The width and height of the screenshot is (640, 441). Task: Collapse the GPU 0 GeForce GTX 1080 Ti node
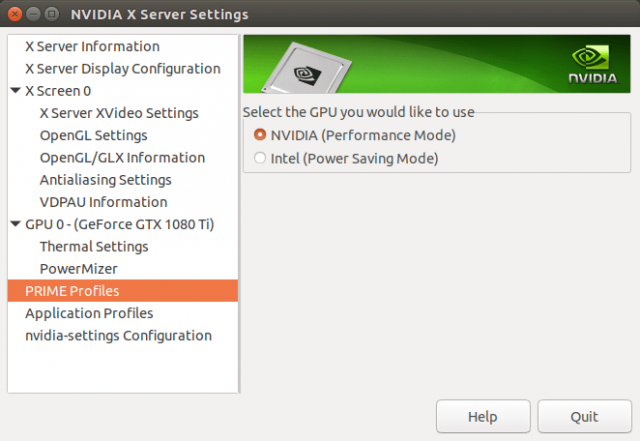pyautogui.click(x=15, y=224)
